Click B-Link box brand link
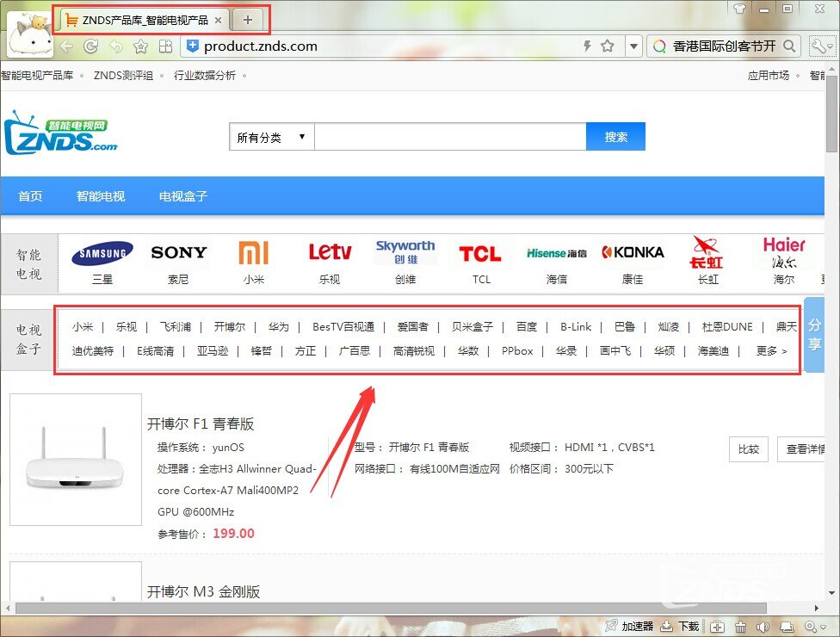 click(x=576, y=327)
